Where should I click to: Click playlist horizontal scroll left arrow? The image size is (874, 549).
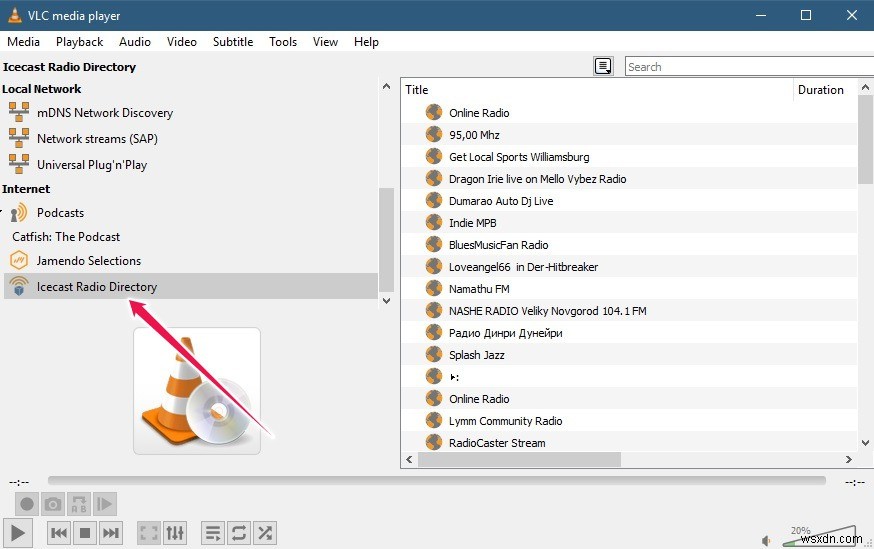click(409, 460)
